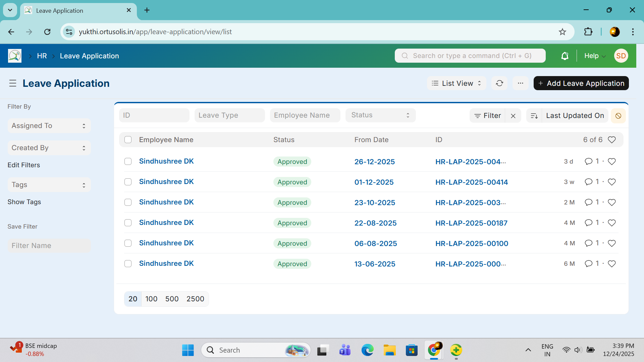The height and width of the screenshot is (362, 644).
Task: Click the notifications bell icon
Action: (x=565, y=56)
